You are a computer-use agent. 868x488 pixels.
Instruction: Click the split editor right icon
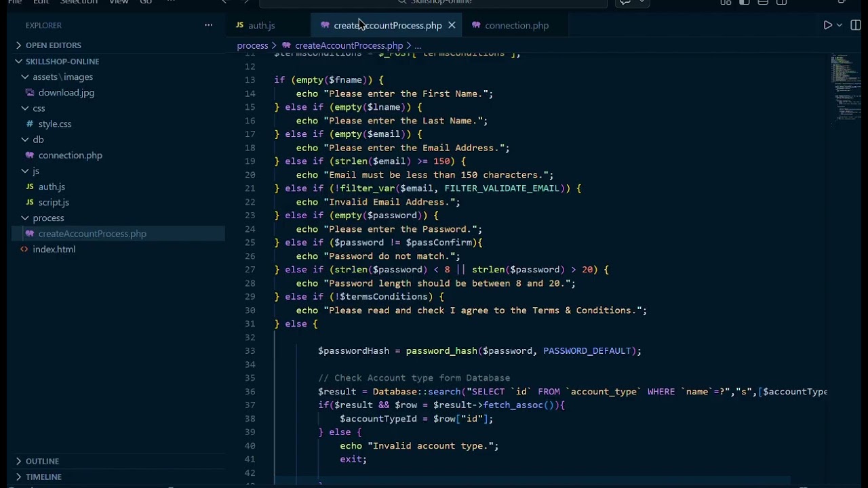pyautogui.click(x=856, y=25)
